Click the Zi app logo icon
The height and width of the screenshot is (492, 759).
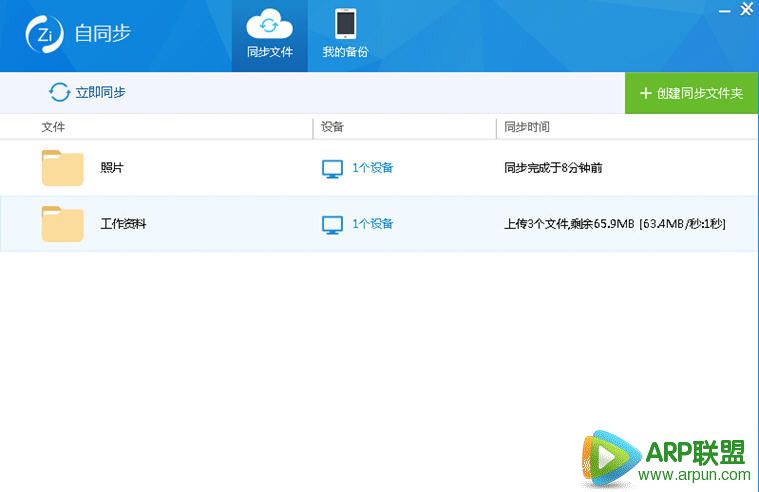tap(44, 34)
